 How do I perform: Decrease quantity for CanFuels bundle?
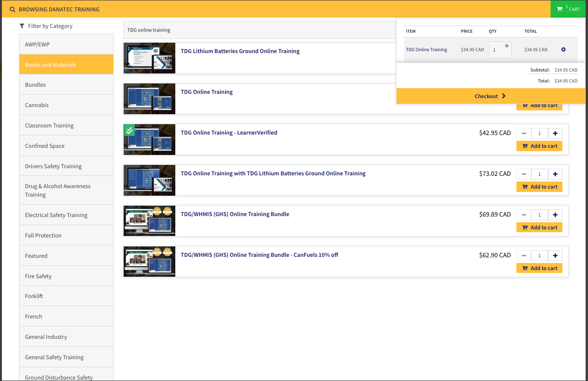coord(524,255)
